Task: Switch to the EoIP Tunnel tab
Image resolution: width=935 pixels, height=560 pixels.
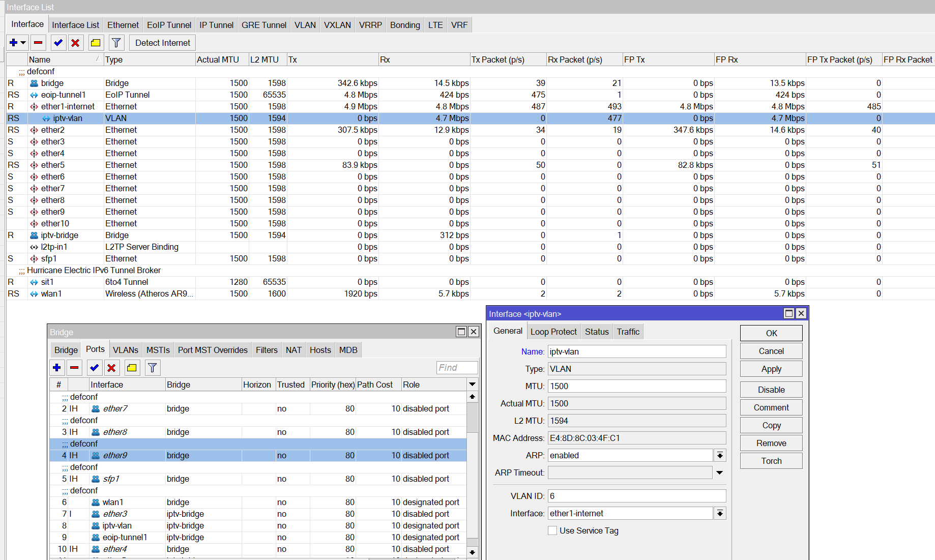Action: coord(169,25)
